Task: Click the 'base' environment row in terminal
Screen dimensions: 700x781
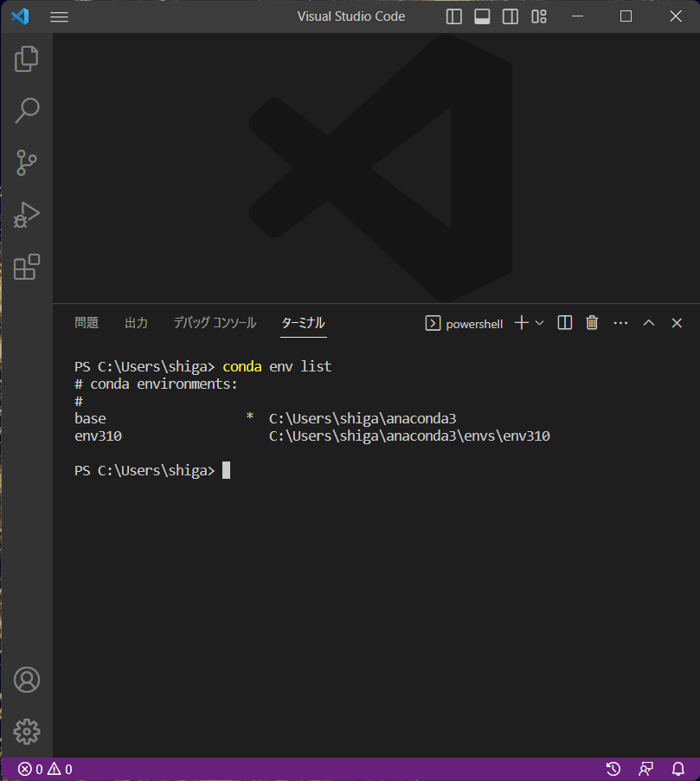Action: coord(266,418)
